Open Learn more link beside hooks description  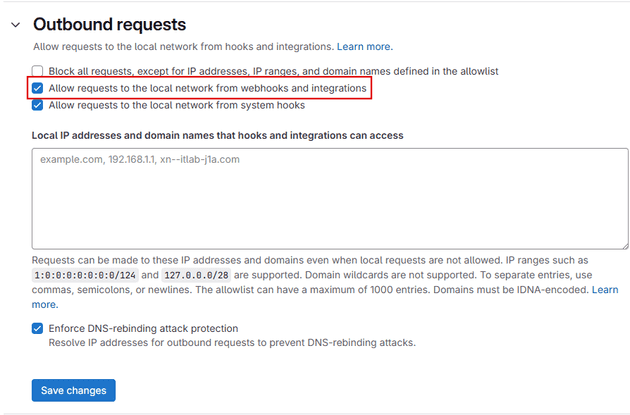click(x=364, y=47)
